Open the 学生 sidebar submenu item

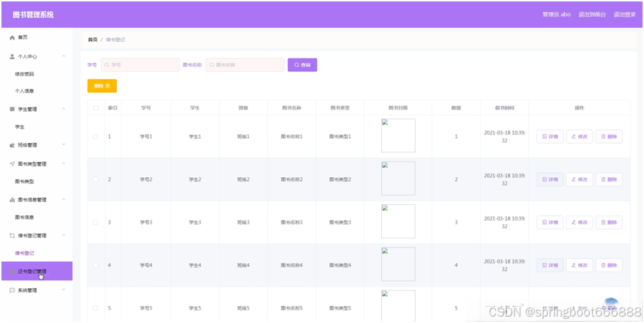click(19, 127)
